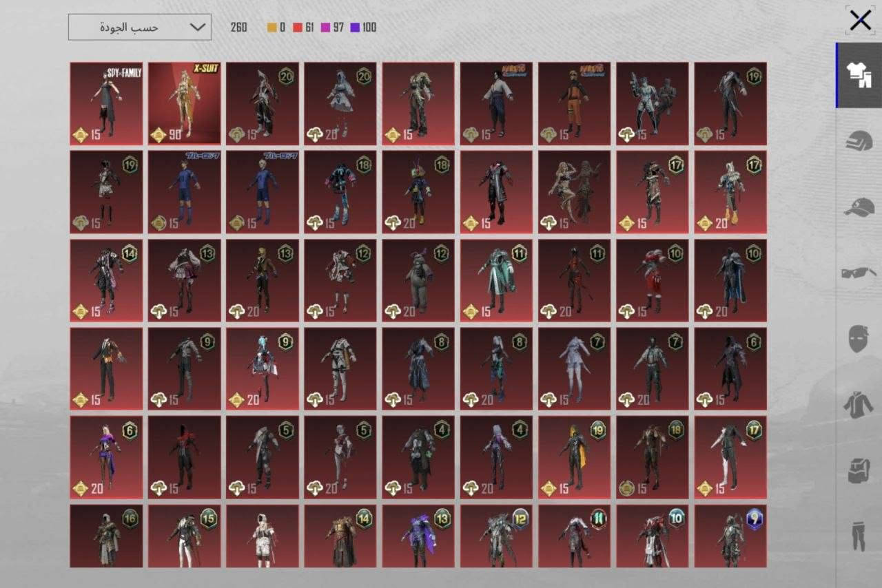The height and width of the screenshot is (588, 882).
Task: Select the outfit with blue gem level 9
Action: (730, 536)
